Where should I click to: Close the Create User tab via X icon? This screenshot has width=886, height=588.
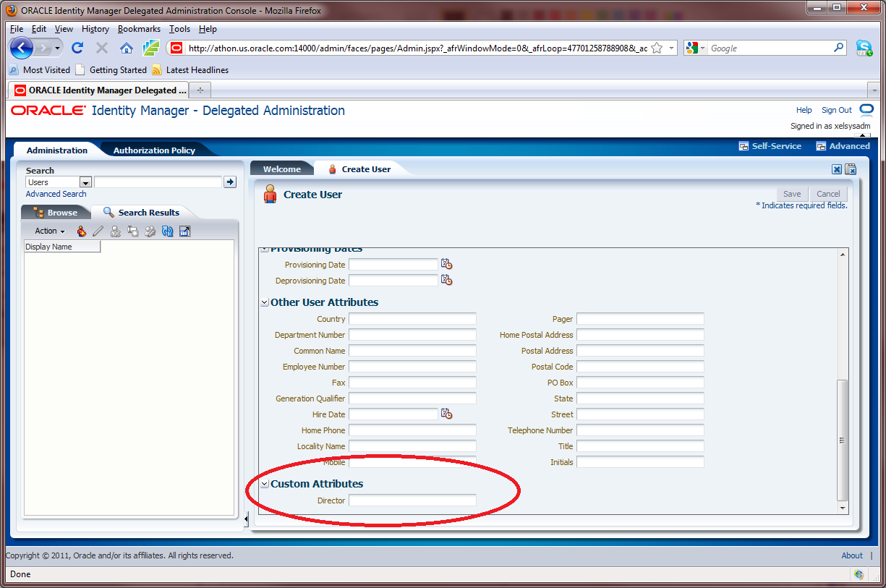[x=837, y=169]
